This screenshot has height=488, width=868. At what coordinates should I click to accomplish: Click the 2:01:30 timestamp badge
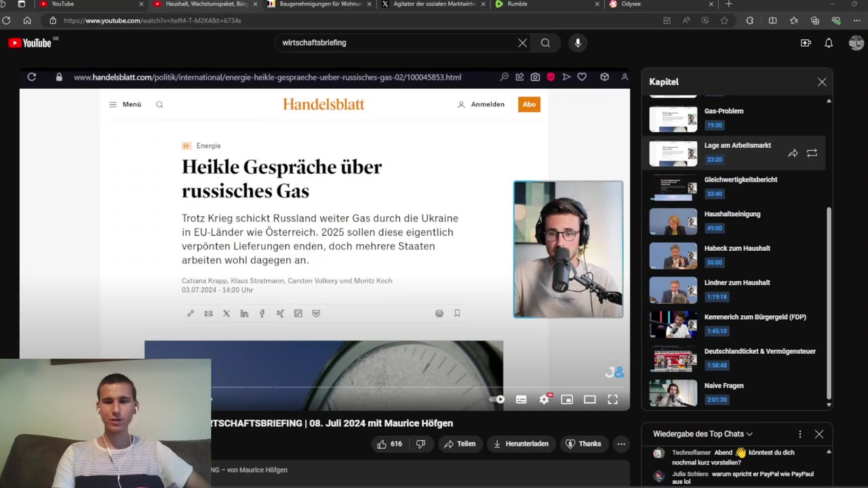click(x=716, y=400)
